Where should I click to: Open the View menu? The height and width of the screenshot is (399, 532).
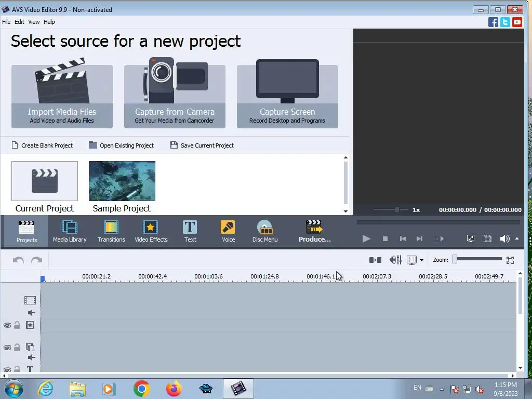point(34,22)
